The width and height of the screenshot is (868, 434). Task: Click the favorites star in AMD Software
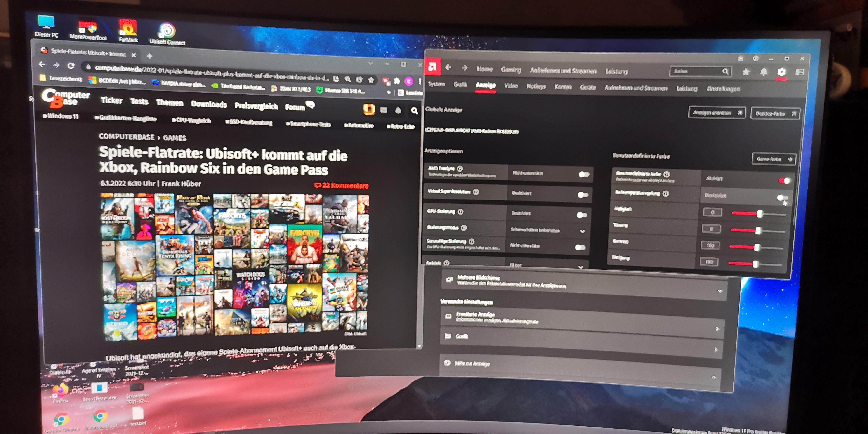746,72
